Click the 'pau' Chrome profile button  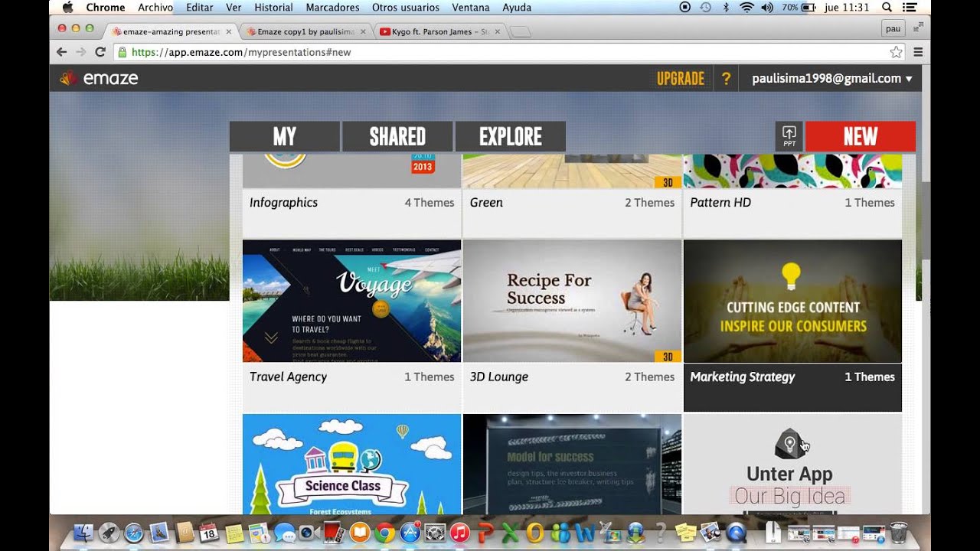[x=893, y=29]
